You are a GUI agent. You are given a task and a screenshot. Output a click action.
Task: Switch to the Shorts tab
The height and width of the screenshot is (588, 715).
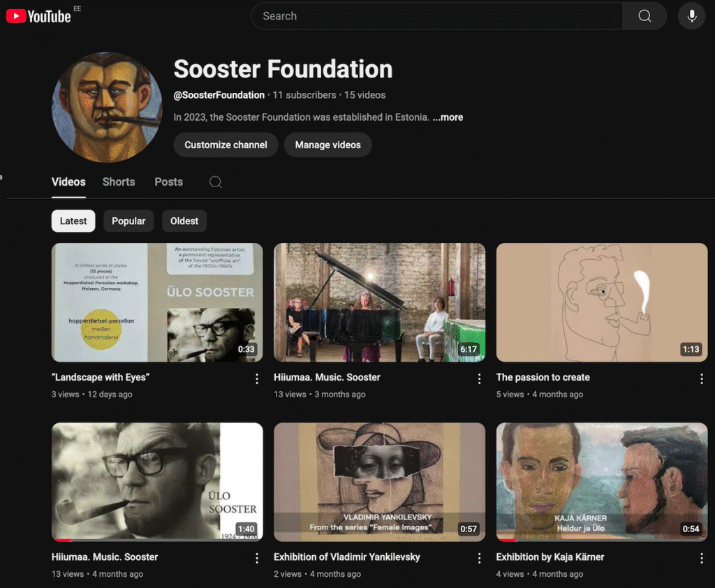coord(119,182)
